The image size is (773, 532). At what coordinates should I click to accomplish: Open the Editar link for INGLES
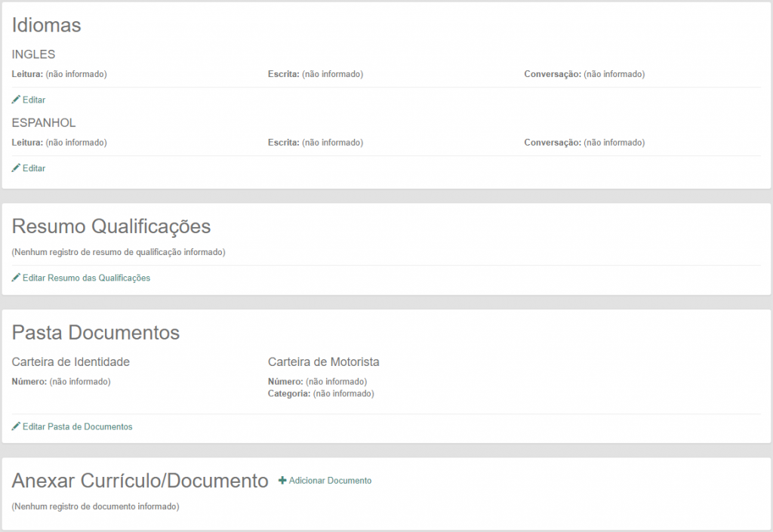click(x=34, y=100)
